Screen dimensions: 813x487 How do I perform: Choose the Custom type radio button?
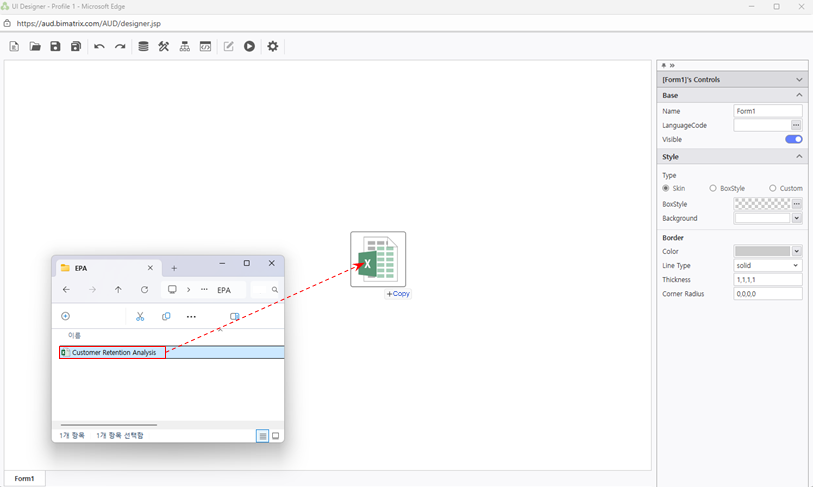[x=773, y=188]
